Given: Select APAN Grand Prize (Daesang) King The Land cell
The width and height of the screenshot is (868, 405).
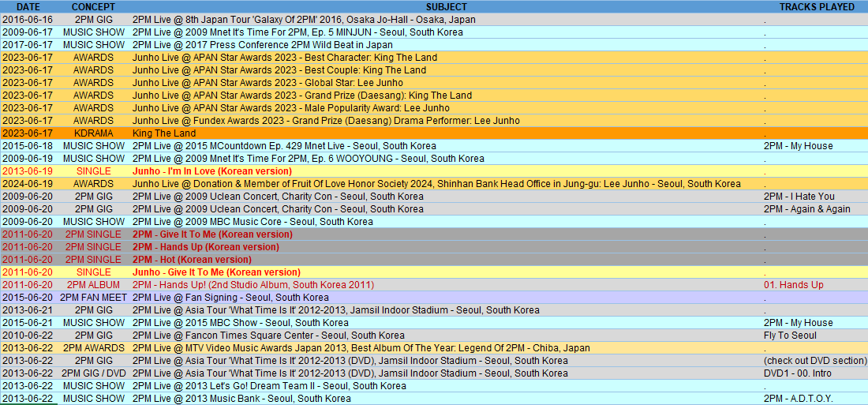Looking at the screenshot, I should 446,96.
